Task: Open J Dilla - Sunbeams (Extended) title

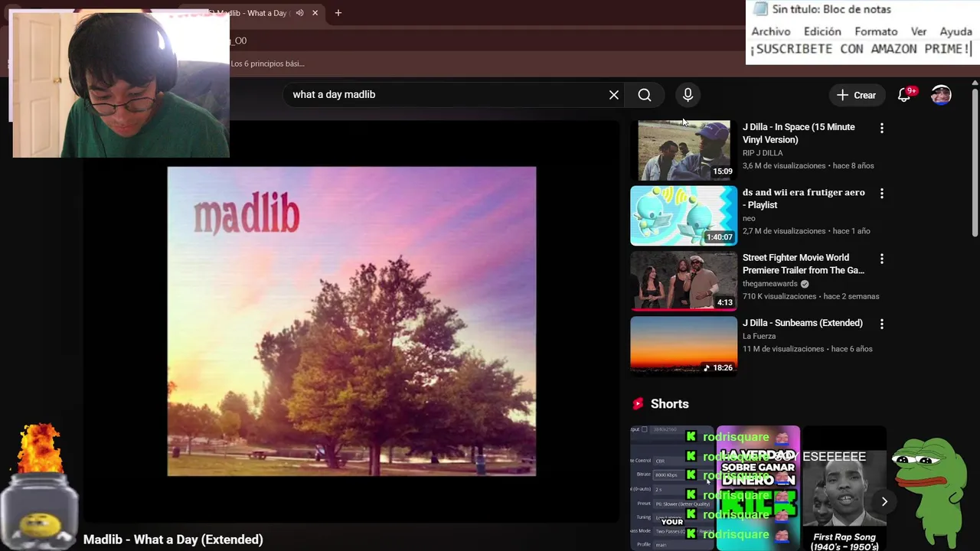Action: tap(802, 323)
